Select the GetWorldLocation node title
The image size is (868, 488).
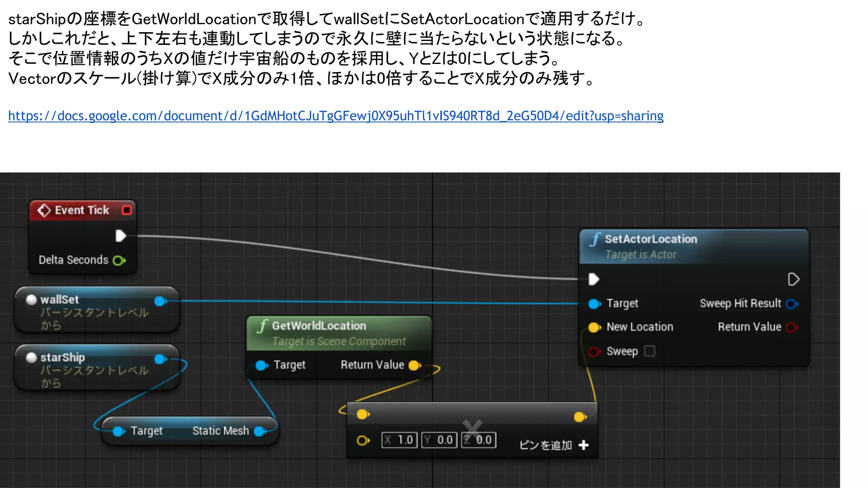click(319, 326)
